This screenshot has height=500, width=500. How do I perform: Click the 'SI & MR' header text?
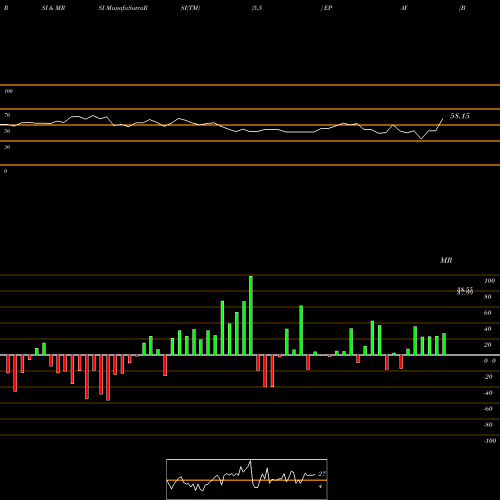pos(53,8)
